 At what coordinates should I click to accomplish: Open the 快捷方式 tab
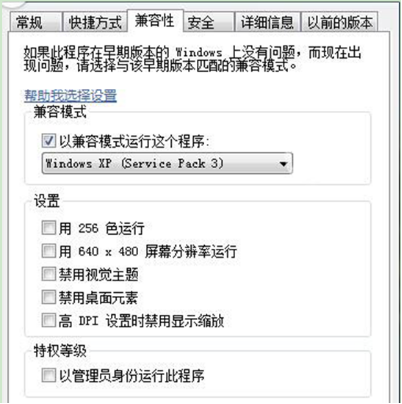click(95, 22)
